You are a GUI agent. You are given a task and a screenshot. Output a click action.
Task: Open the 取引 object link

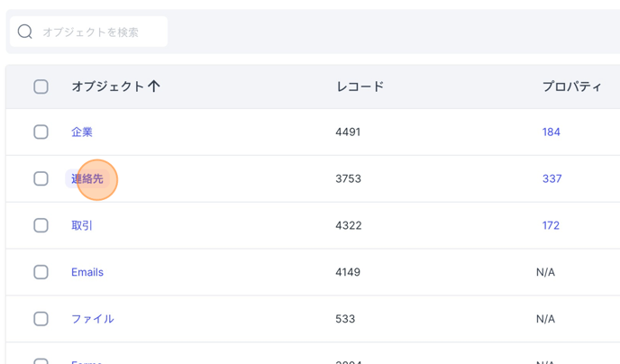(82, 225)
